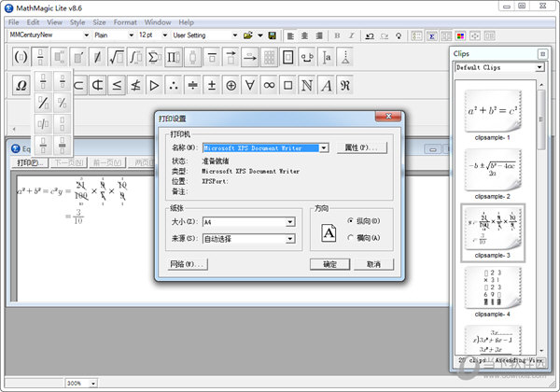Open the therefore dots symbol palette
560x392 pixels.
click(174, 85)
